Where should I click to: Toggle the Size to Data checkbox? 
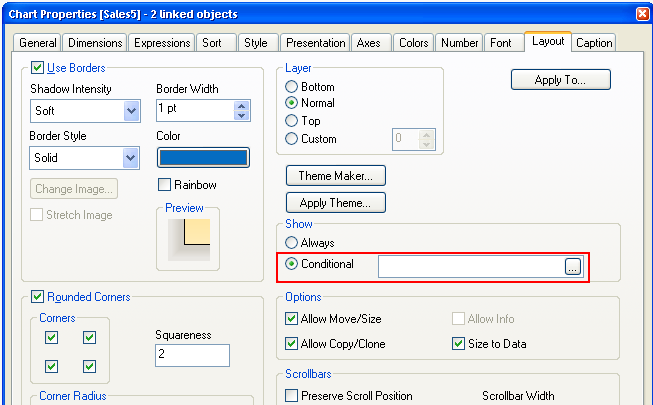(459, 344)
